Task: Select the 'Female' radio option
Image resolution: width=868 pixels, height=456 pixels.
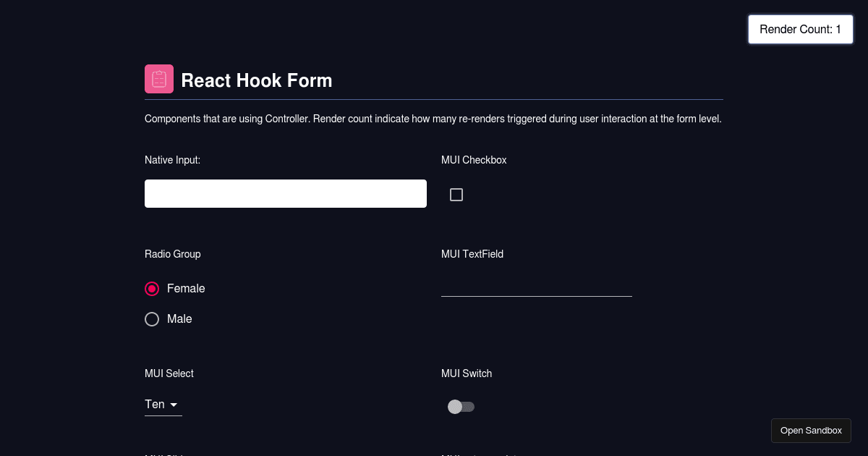Action: pos(152,288)
